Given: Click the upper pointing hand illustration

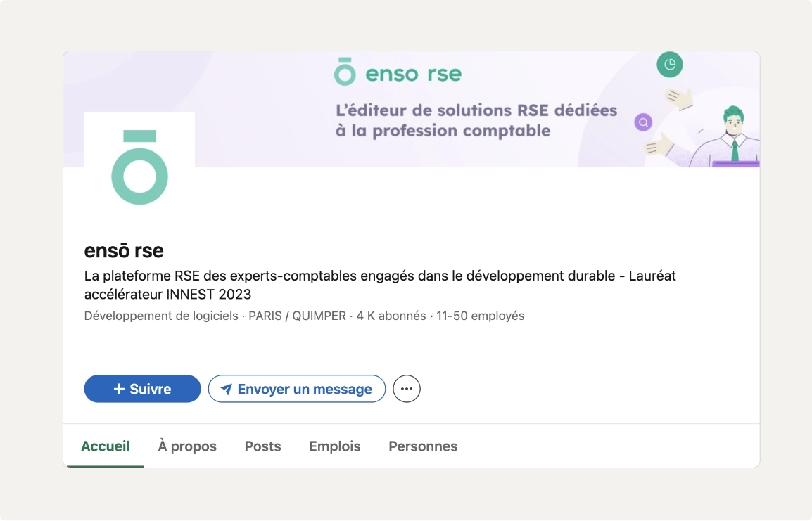Looking at the screenshot, I should pyautogui.click(x=680, y=98).
